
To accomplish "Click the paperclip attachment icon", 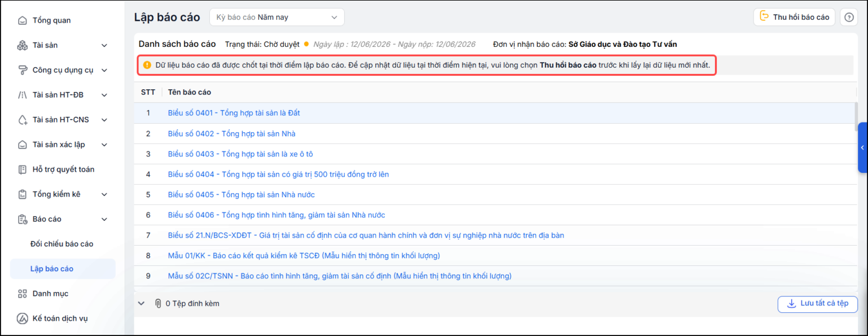I will [x=158, y=303].
